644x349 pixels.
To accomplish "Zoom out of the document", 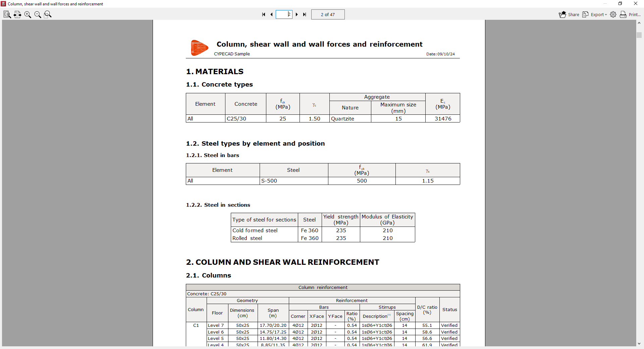I will [38, 14].
